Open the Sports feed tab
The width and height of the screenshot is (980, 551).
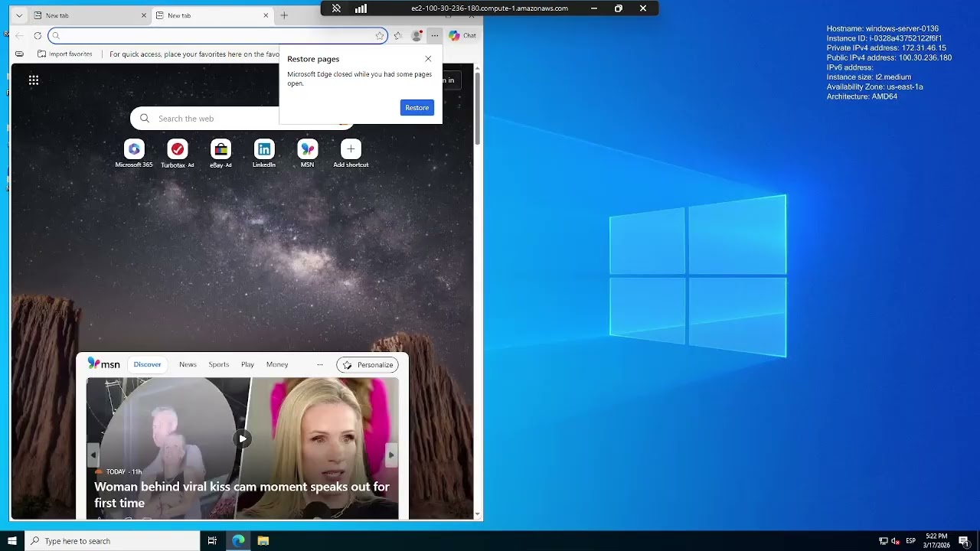[x=219, y=364]
